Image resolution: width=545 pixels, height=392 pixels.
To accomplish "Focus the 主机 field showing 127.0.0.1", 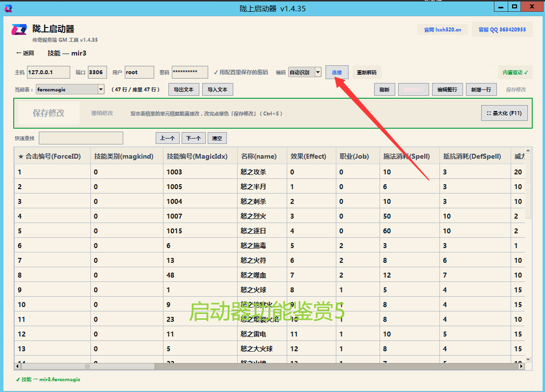I will (49, 72).
